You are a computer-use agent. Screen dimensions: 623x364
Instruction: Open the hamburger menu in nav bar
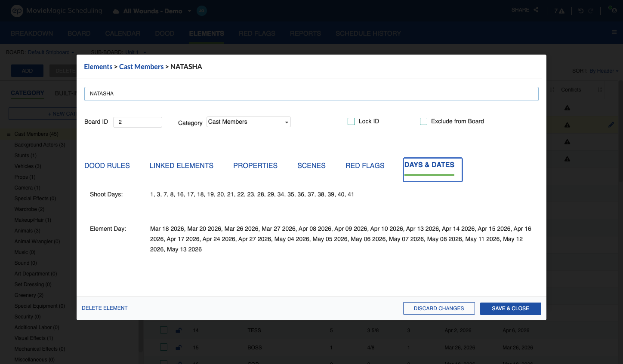click(x=614, y=32)
